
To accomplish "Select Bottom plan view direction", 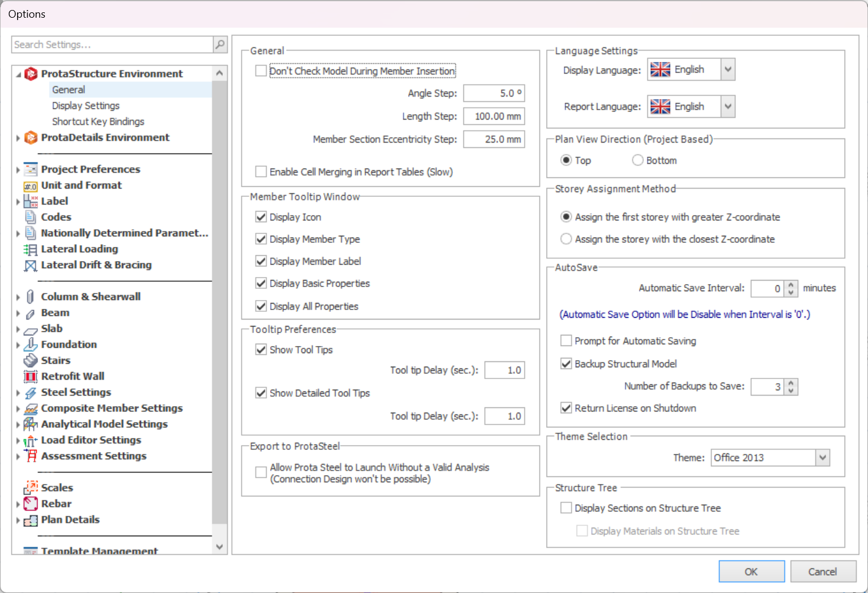I will click(x=637, y=160).
